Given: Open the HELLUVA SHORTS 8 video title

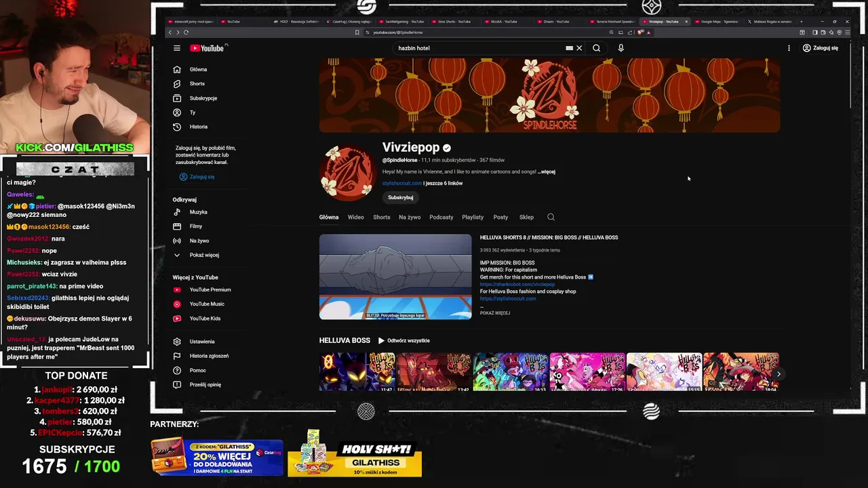Looking at the screenshot, I should 549,238.
